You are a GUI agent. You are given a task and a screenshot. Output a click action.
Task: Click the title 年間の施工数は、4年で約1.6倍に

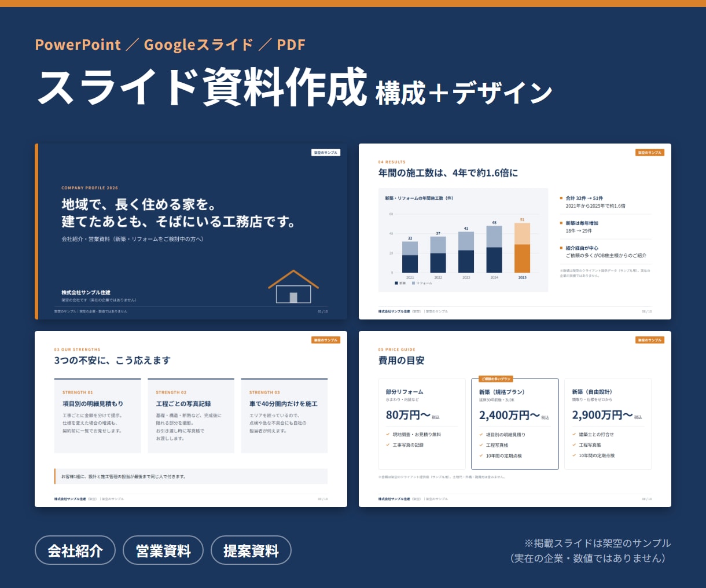coord(448,173)
